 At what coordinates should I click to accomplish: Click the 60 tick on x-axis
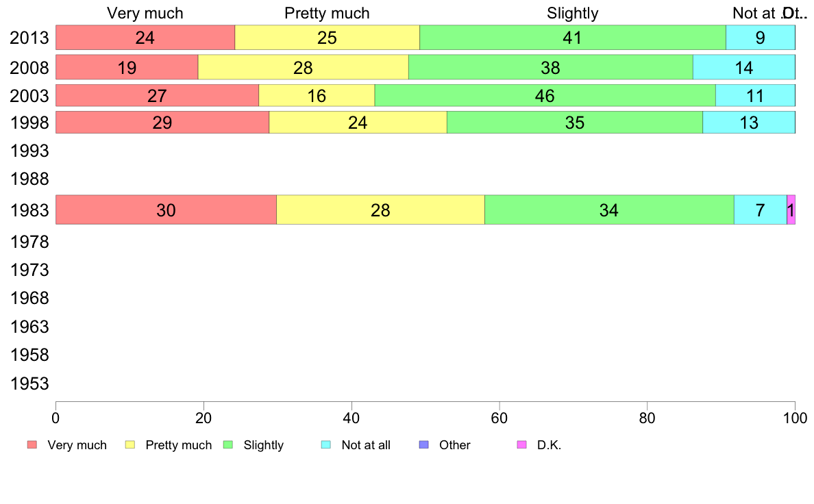click(x=500, y=418)
